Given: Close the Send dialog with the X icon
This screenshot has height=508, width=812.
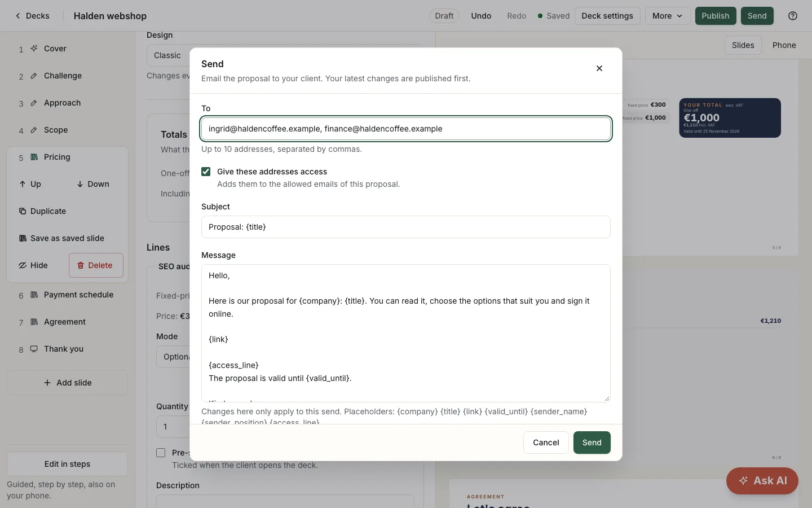Looking at the screenshot, I should (599, 68).
